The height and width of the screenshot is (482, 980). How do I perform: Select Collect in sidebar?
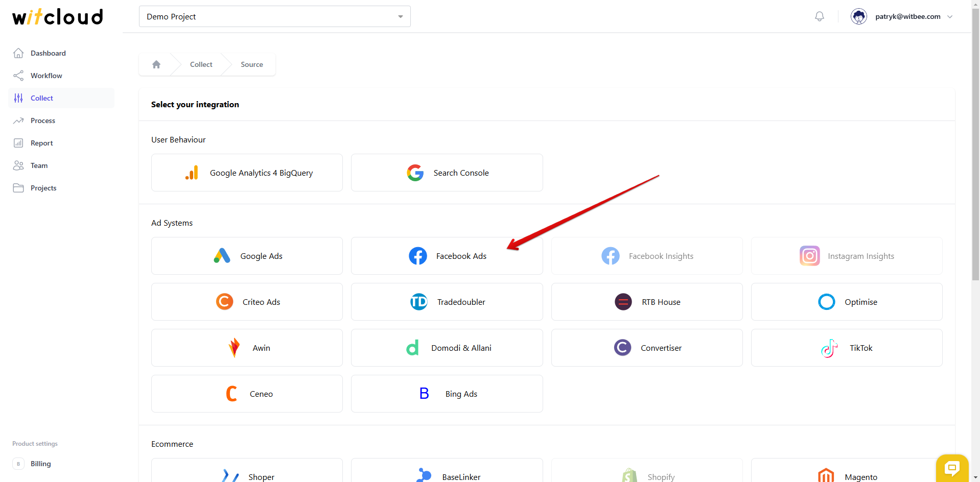click(61, 98)
